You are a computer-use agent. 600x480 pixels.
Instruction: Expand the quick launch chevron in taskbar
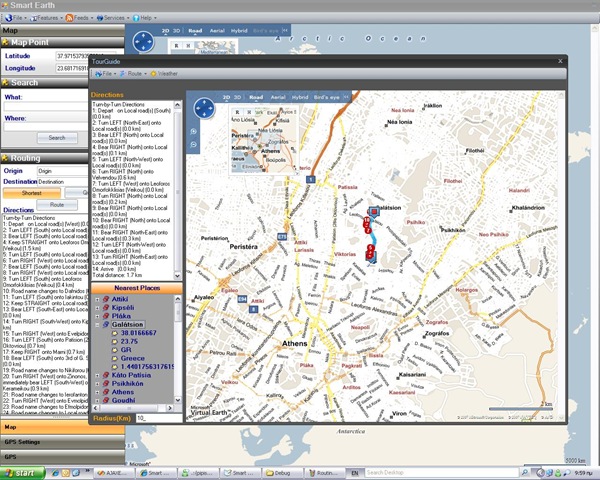(87, 471)
